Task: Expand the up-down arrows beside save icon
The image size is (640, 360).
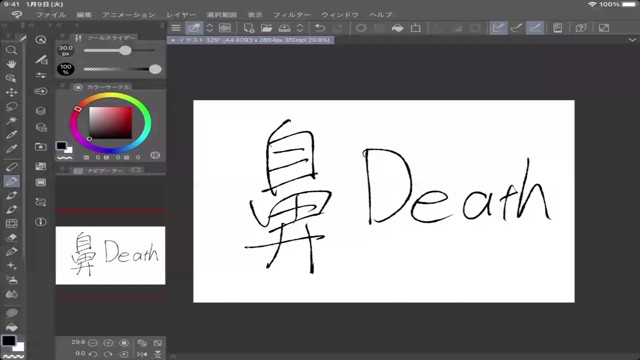Action: (300, 28)
